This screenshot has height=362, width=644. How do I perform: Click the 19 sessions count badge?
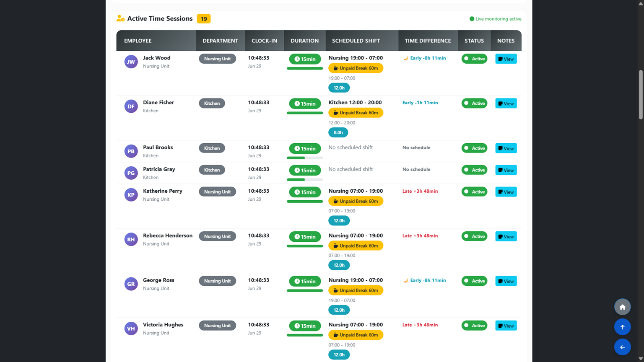(204, 19)
